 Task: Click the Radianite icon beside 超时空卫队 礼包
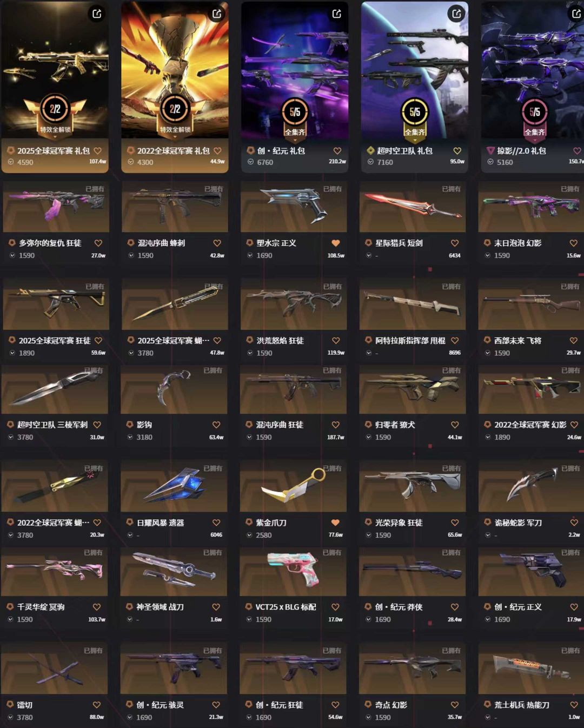point(370,150)
